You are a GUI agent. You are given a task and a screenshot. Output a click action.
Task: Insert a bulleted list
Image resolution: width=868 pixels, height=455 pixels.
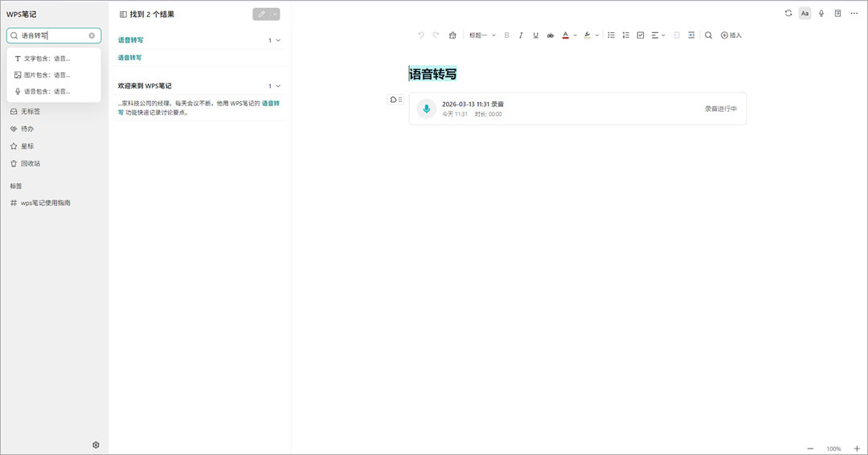pos(611,35)
